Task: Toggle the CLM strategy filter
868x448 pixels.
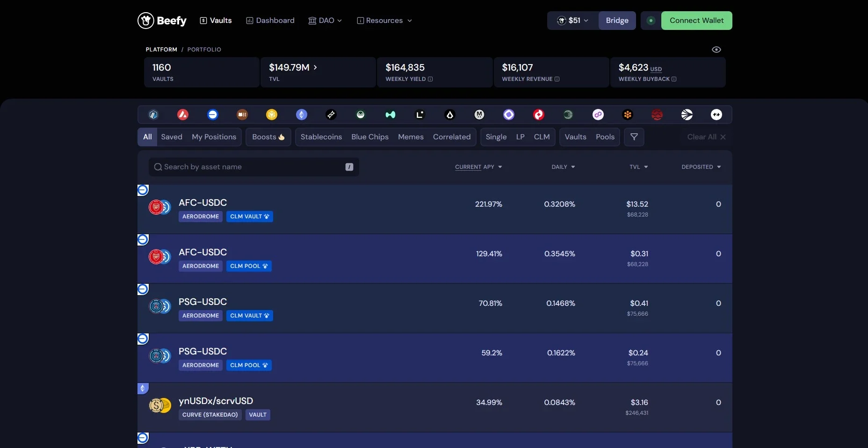Action: [542, 137]
